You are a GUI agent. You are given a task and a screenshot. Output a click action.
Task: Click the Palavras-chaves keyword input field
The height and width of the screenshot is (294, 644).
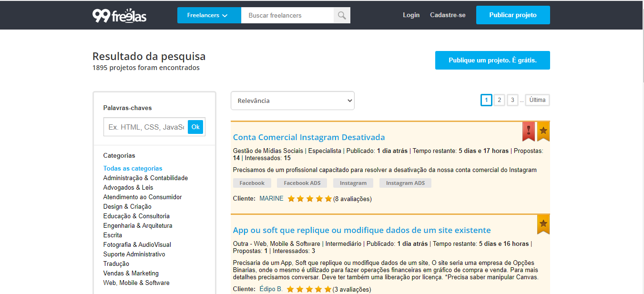click(145, 127)
